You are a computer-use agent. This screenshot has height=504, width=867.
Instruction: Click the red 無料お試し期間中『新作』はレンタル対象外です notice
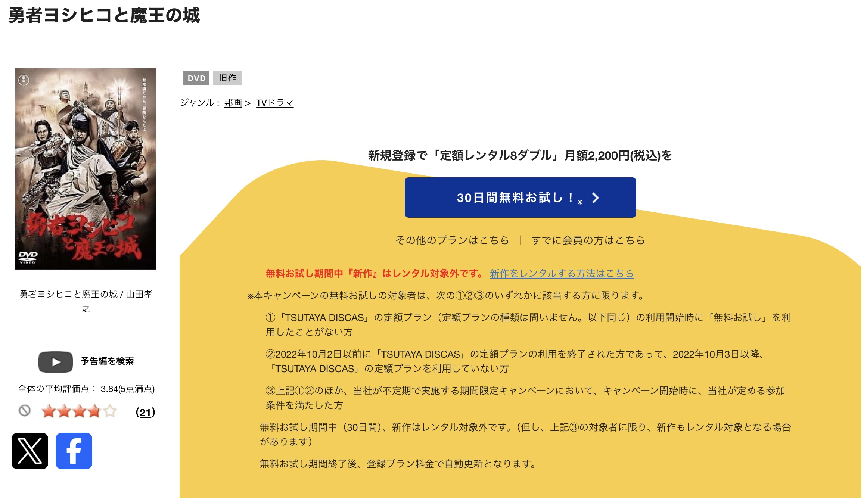pos(375,273)
